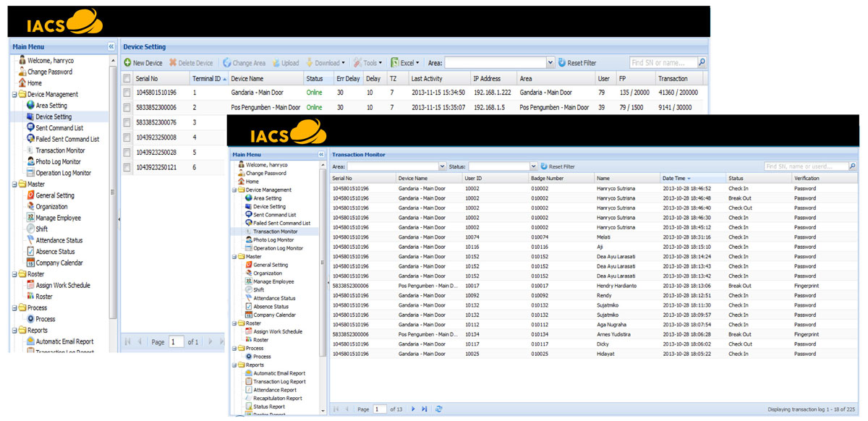868x421 pixels.
Task: Expand the Download dropdown arrow
Action: 343,64
